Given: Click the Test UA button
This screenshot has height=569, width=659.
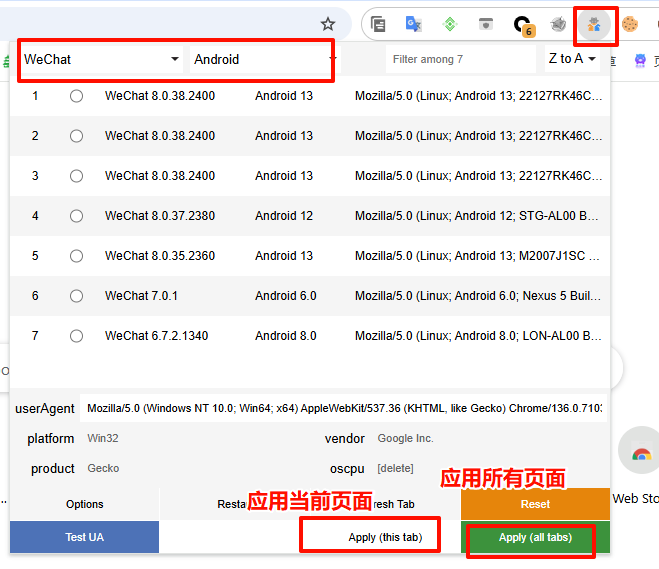Looking at the screenshot, I should click(x=84, y=537).
